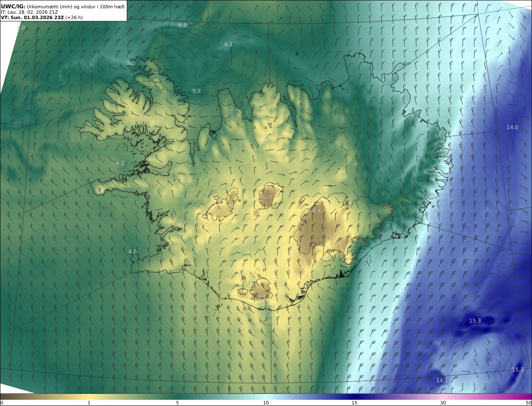Image resolution: width=532 pixels, height=406 pixels.
Task: Pick the pink colorbar segment above the 30 tick
Action: point(443,396)
